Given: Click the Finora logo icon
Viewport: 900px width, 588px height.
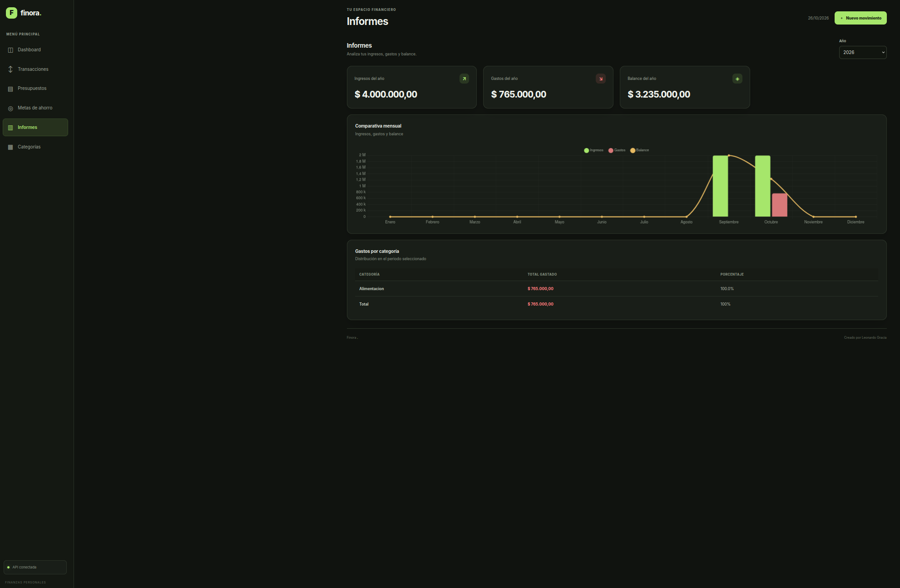Looking at the screenshot, I should point(11,13).
